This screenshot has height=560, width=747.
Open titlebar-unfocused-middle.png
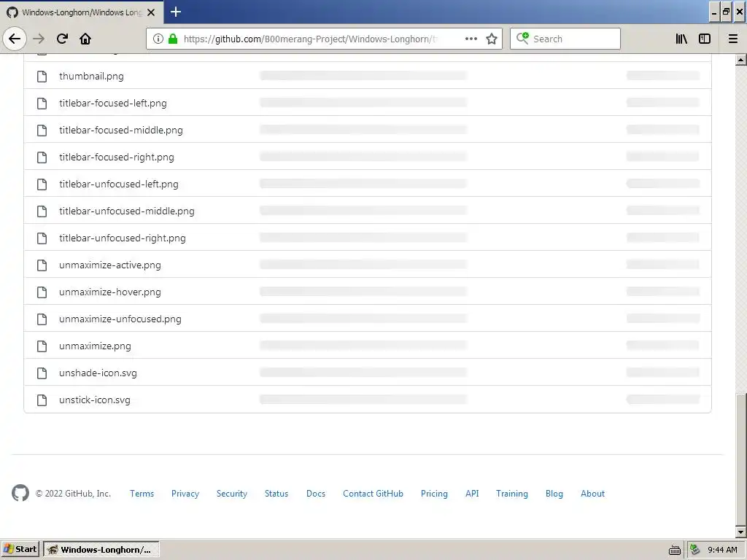127,211
